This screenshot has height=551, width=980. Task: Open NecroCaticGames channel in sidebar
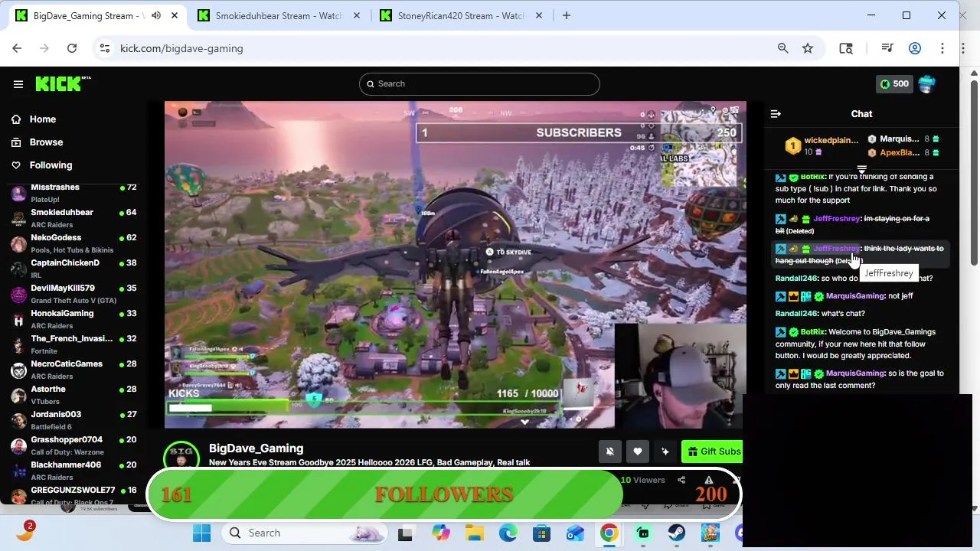(74, 370)
